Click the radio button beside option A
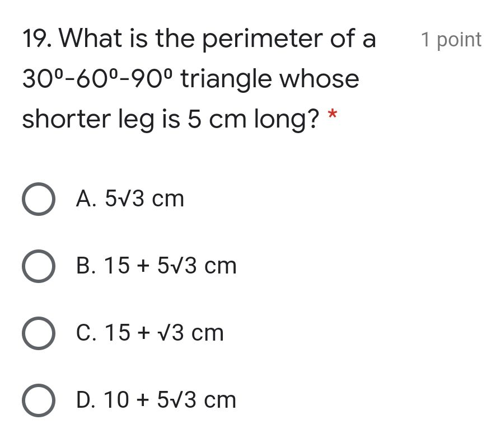Viewport: 496px width, 448px height. pos(38,199)
